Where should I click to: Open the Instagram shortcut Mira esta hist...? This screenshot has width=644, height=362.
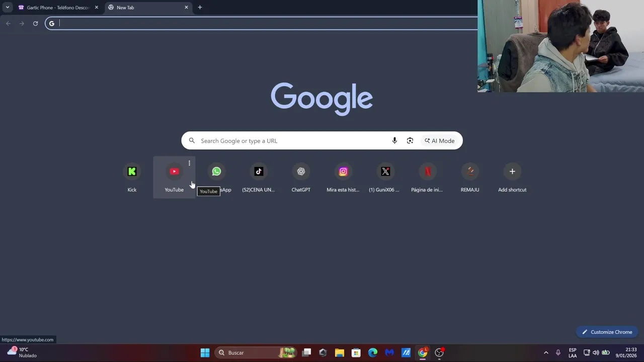click(x=343, y=177)
